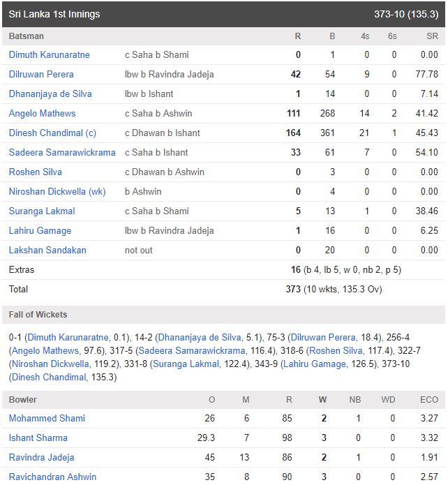Image resolution: width=448 pixels, height=485 pixels.
Task: Open Suranga Lakmal link in Fall of Wickets
Action: tap(186, 364)
